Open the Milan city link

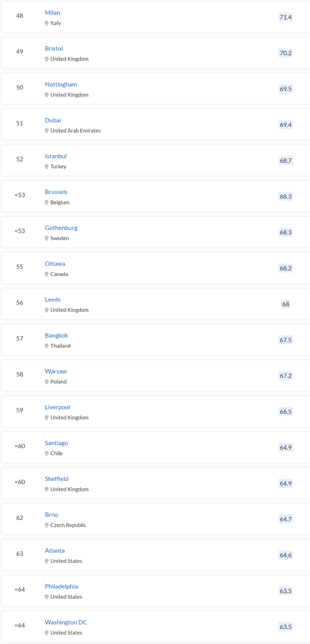pos(53,13)
